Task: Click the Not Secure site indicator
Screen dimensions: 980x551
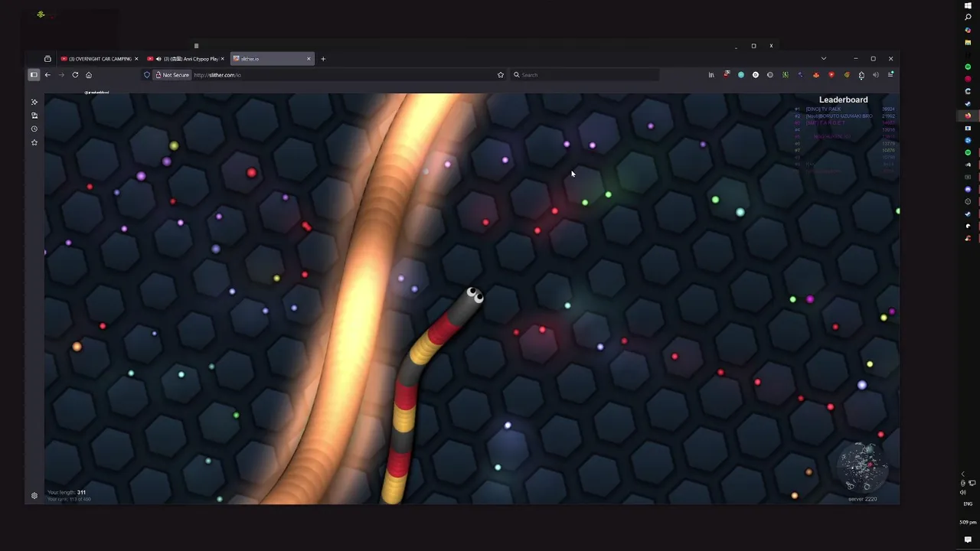Action: point(172,75)
